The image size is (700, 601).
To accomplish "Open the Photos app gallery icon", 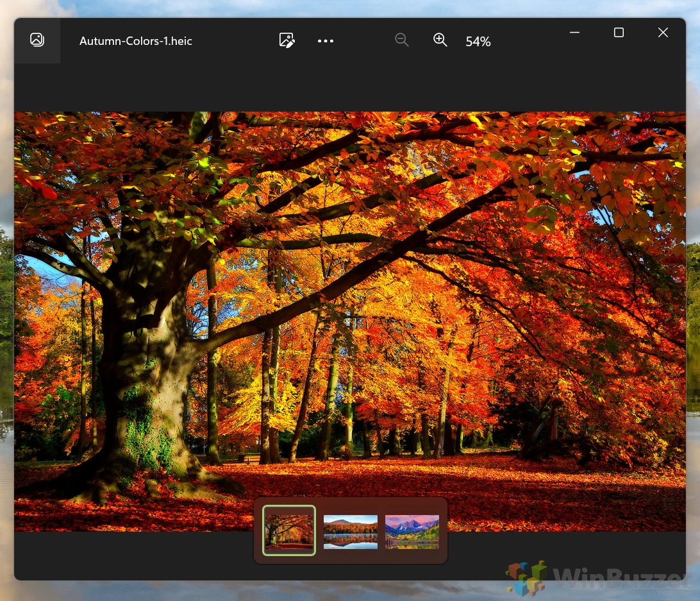I will click(37, 40).
